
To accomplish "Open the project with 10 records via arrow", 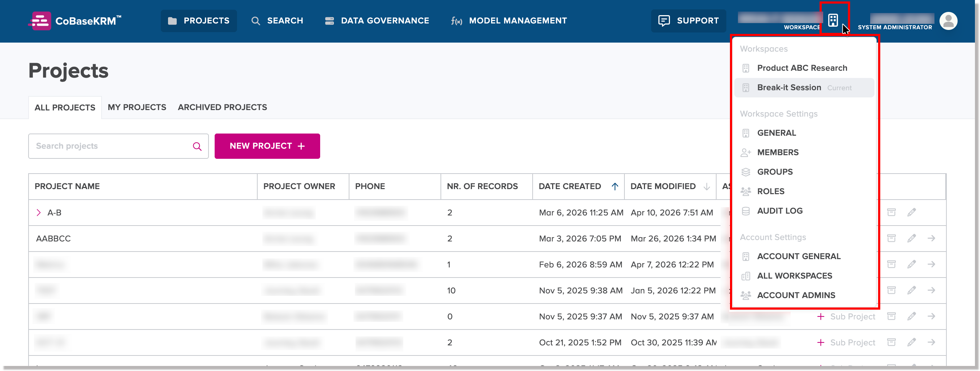I will coord(931,291).
